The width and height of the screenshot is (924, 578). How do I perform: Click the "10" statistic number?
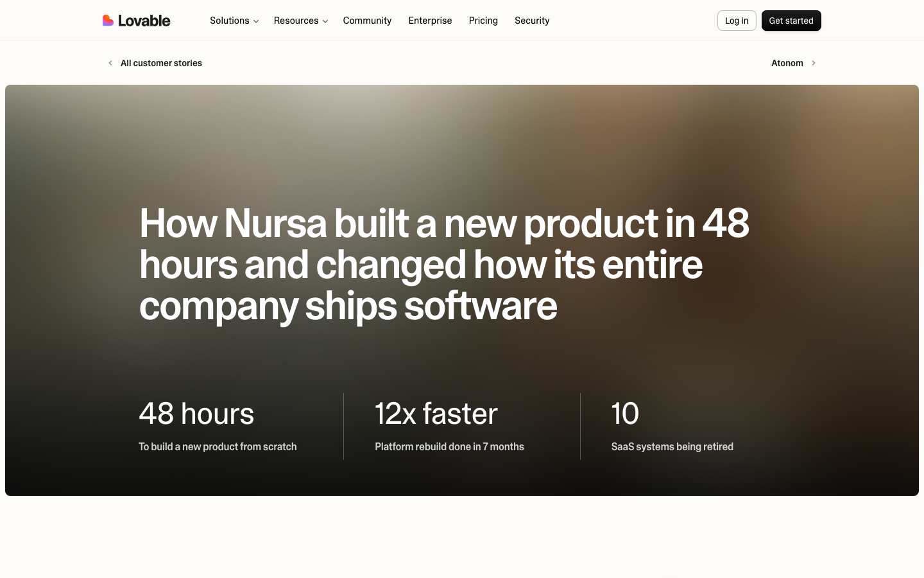[625, 414]
